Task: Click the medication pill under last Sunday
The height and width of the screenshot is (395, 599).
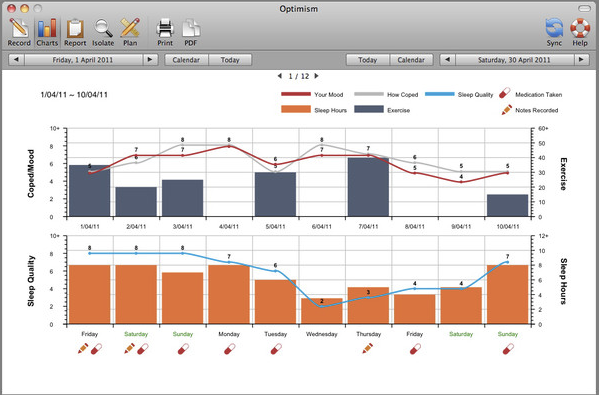Action: (x=508, y=348)
